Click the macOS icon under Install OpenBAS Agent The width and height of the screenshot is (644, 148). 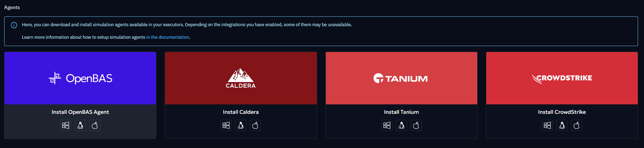(x=95, y=125)
